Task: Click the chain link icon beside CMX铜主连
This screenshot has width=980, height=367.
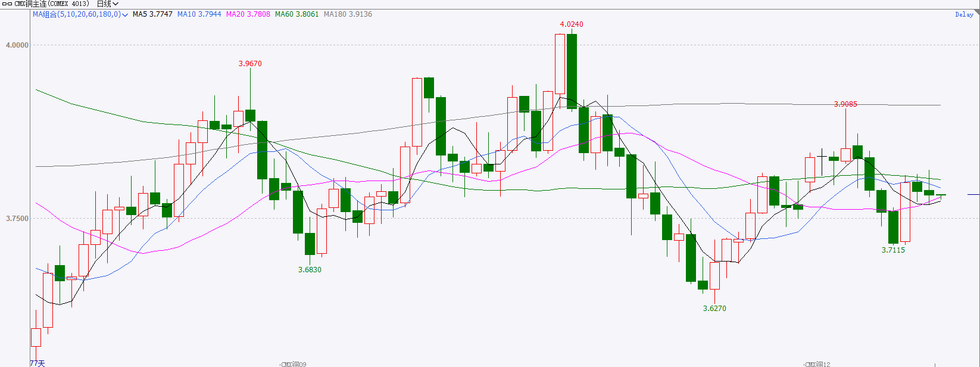Action: (7, 4)
